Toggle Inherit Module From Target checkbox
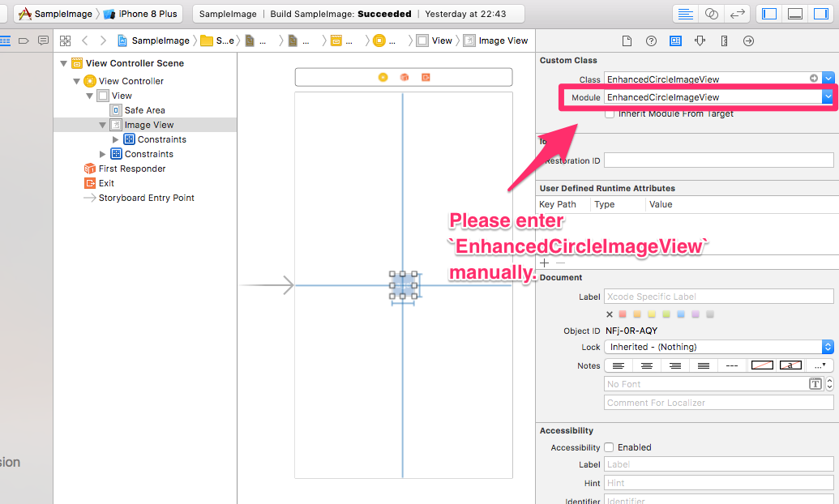The height and width of the screenshot is (504, 839). pos(610,114)
